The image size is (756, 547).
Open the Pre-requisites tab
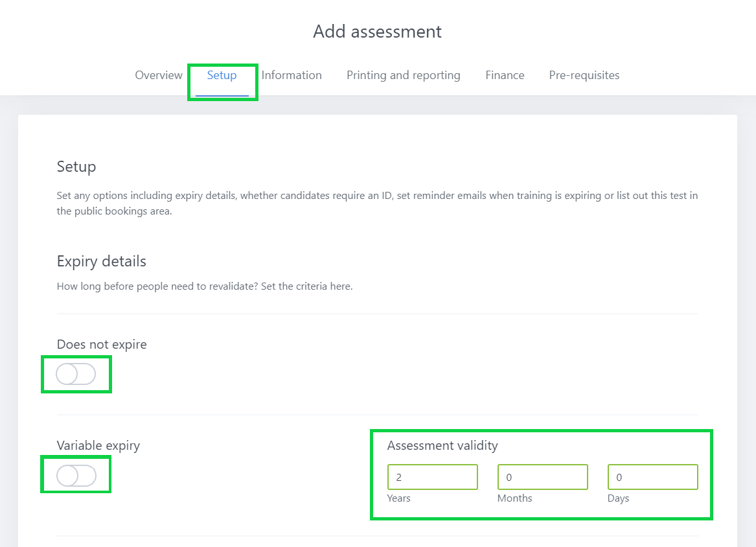point(584,75)
